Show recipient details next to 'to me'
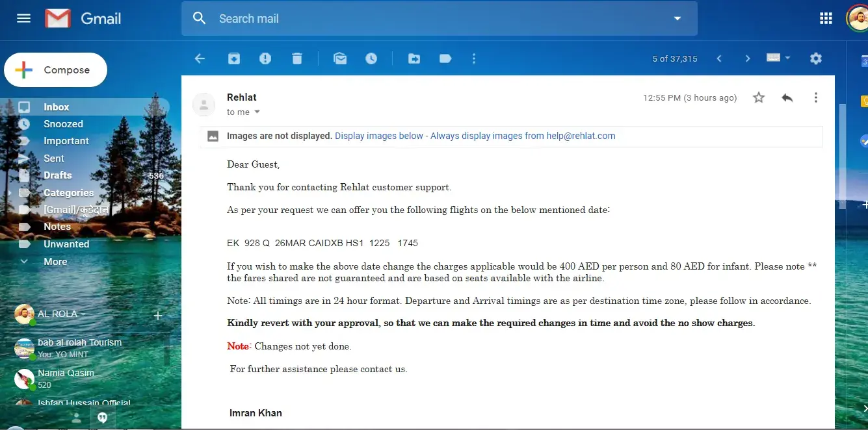 257,112
